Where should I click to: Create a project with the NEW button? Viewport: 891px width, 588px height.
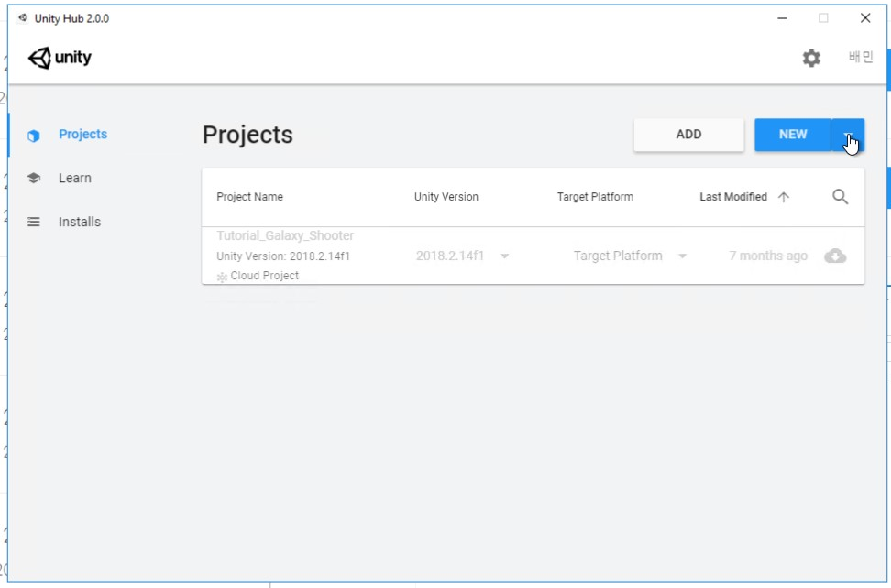793,135
